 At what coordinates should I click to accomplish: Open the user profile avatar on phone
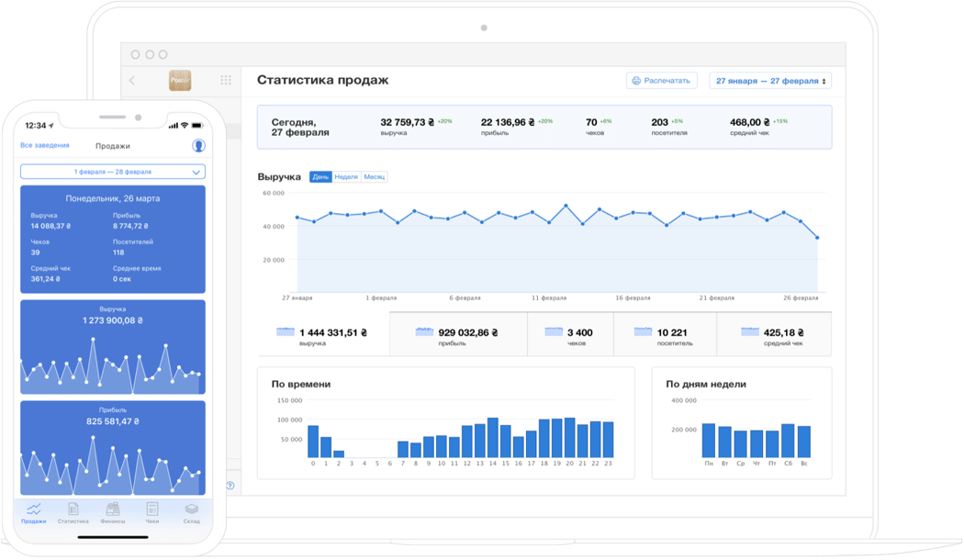point(198,146)
